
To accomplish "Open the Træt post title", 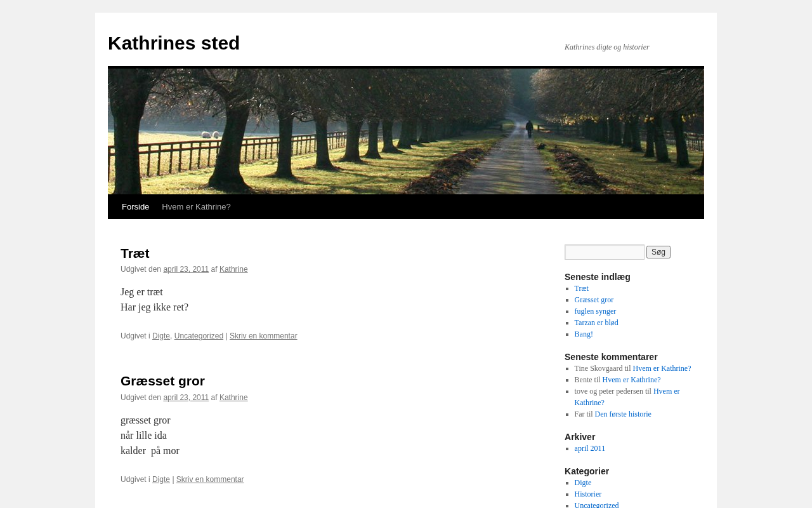I will point(135,253).
